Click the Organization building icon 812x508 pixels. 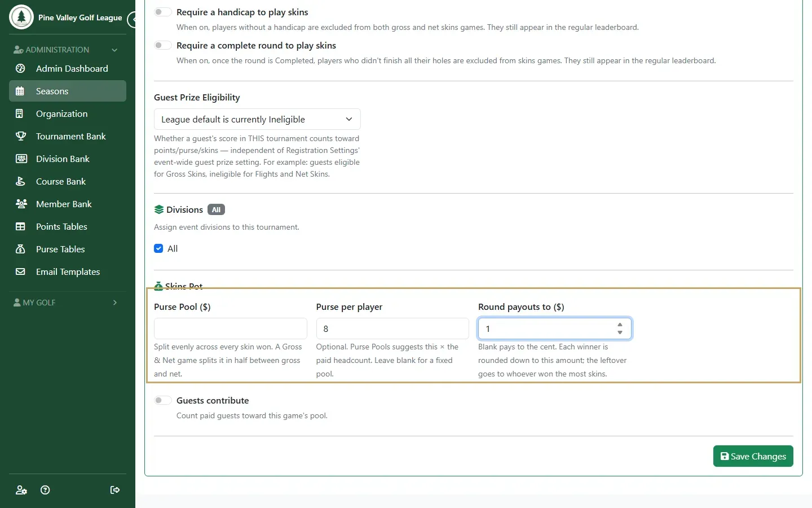click(20, 113)
